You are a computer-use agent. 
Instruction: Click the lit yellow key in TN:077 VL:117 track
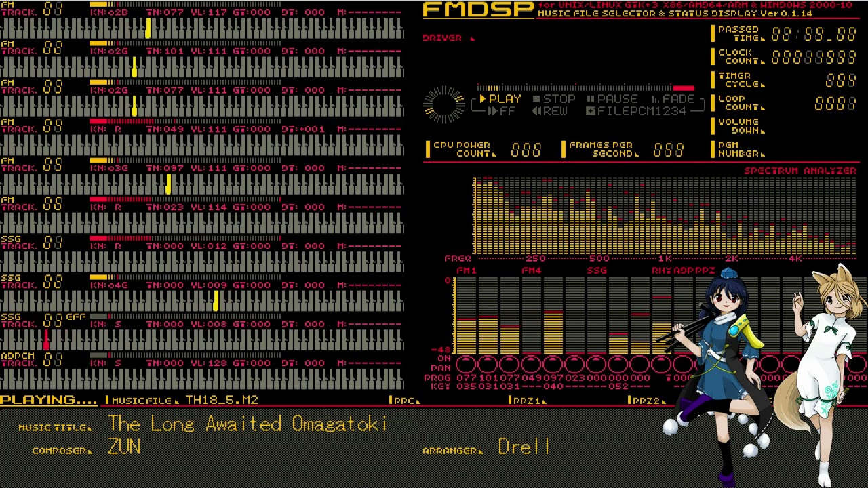coord(149,28)
